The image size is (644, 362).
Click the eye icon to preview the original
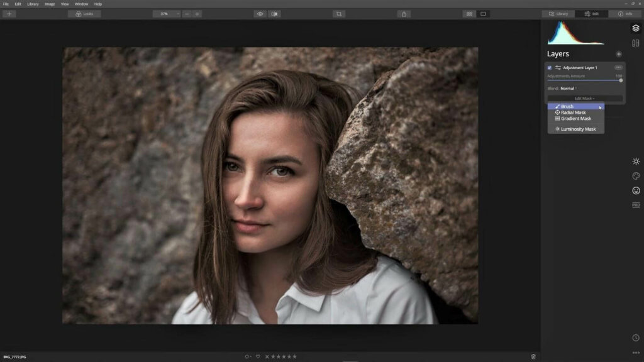260,13
